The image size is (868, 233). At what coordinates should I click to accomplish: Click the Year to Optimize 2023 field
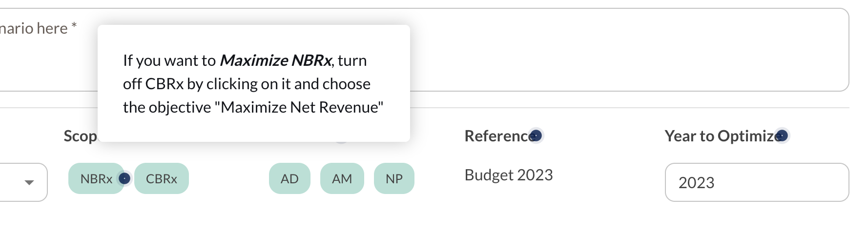point(757,182)
